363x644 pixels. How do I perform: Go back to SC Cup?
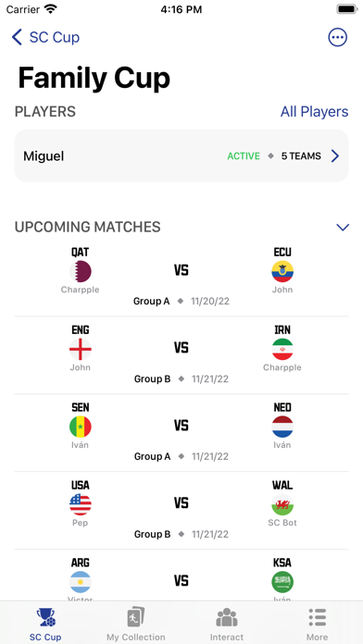pyautogui.click(x=45, y=37)
